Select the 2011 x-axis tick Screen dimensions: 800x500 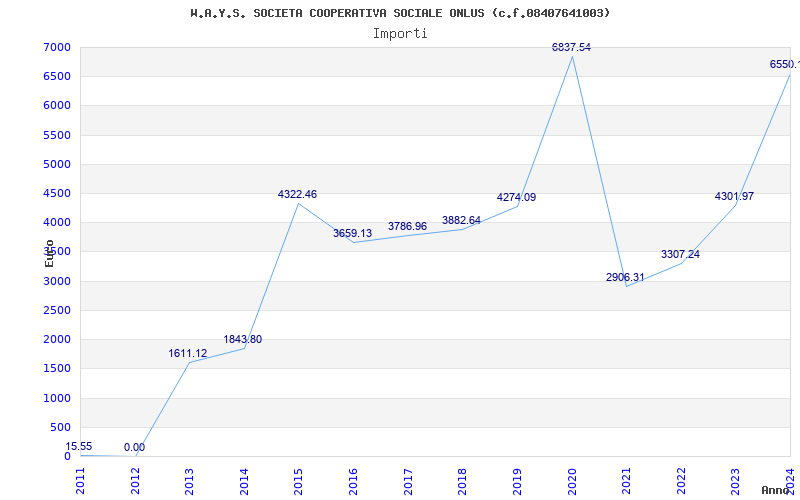[x=80, y=481]
